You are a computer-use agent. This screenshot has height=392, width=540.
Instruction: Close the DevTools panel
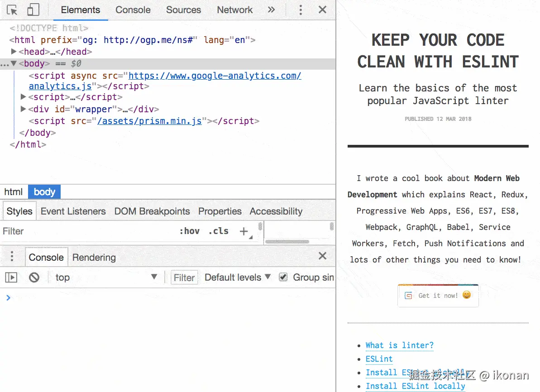322,10
